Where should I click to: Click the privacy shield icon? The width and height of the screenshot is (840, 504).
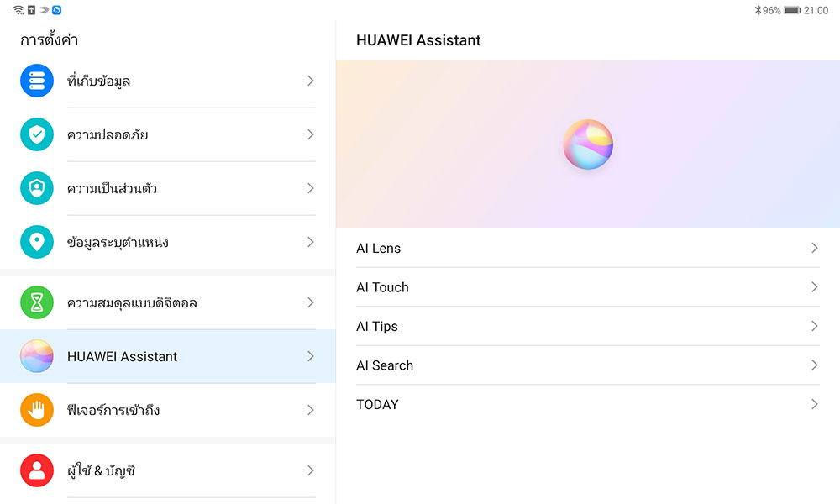(36, 188)
